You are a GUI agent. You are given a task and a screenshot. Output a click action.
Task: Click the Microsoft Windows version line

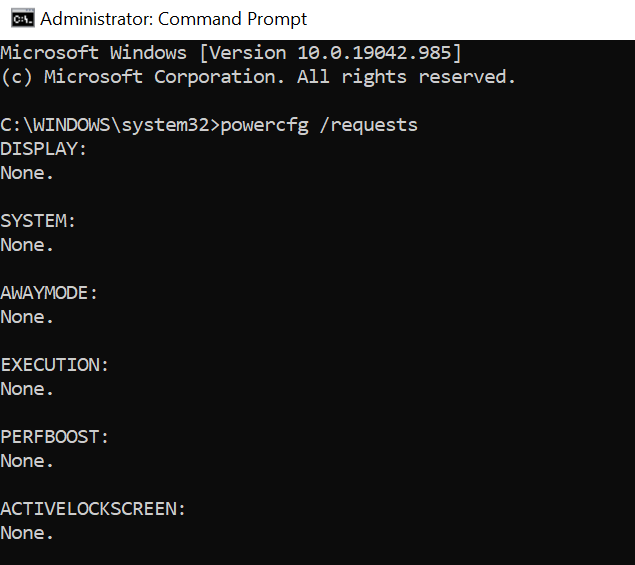point(230,53)
